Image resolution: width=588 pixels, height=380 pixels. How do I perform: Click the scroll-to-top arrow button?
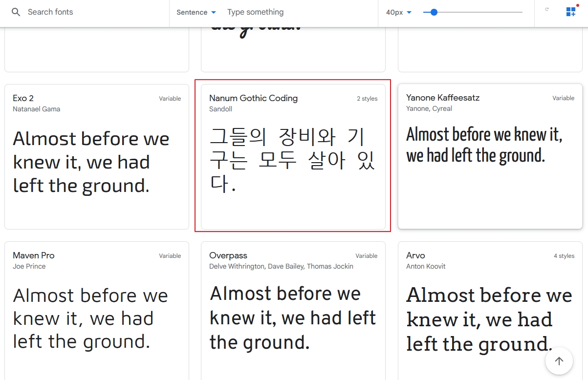(559, 361)
